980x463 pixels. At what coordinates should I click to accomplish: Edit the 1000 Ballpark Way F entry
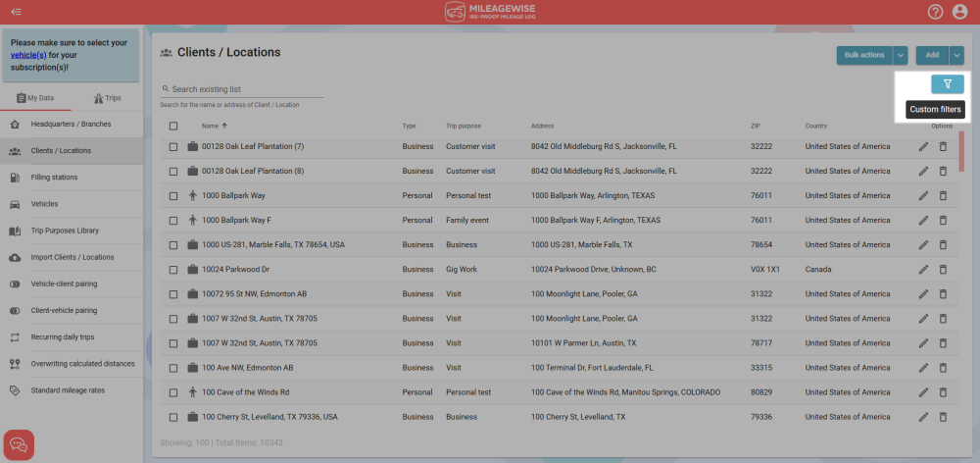pos(923,220)
